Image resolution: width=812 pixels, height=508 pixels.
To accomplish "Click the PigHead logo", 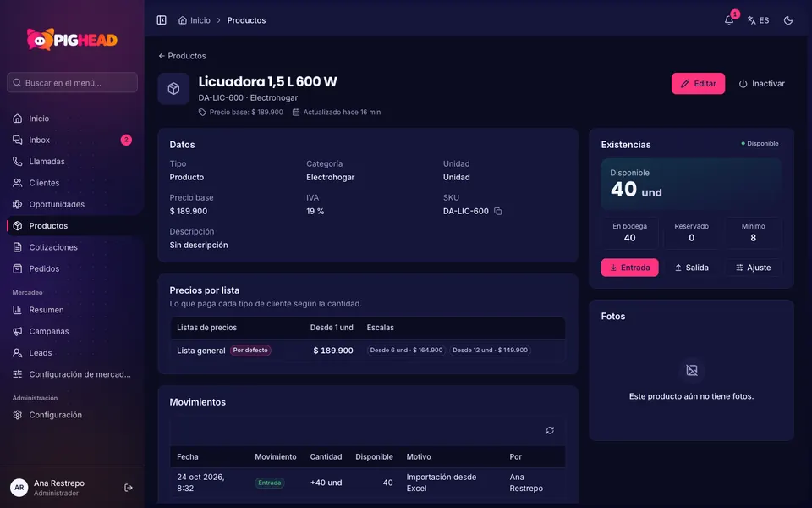I will click(x=72, y=40).
